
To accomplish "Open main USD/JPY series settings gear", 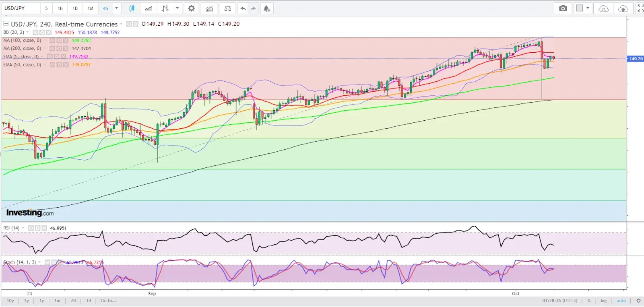I will [x=136, y=24].
